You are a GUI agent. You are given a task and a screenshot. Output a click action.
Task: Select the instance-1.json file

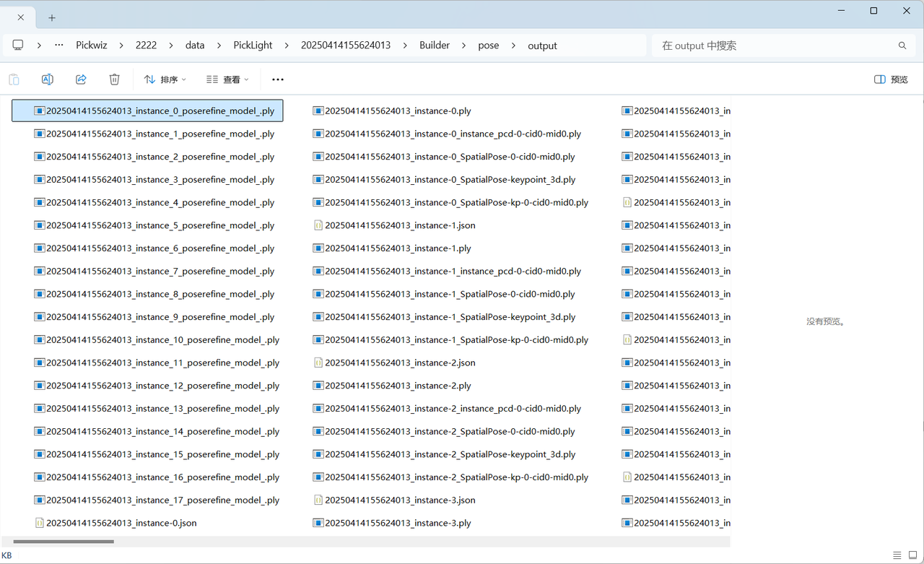(399, 225)
